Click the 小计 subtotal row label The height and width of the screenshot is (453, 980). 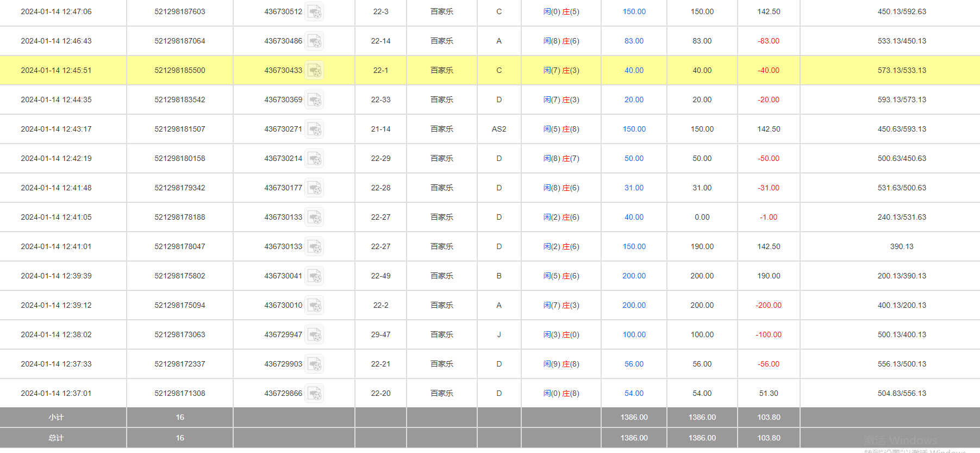click(x=56, y=418)
